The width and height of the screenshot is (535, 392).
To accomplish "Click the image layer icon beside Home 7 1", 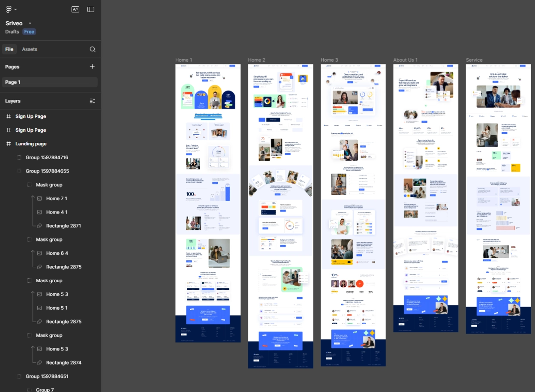I will click(x=39, y=198).
